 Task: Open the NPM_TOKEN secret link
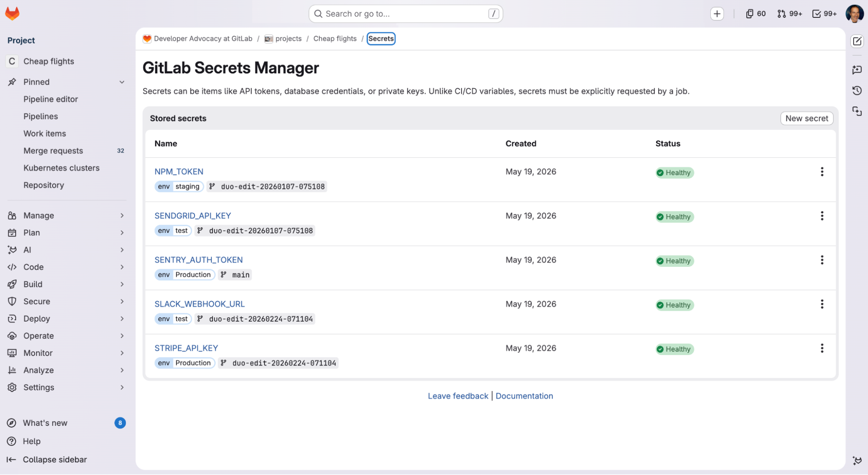point(179,172)
